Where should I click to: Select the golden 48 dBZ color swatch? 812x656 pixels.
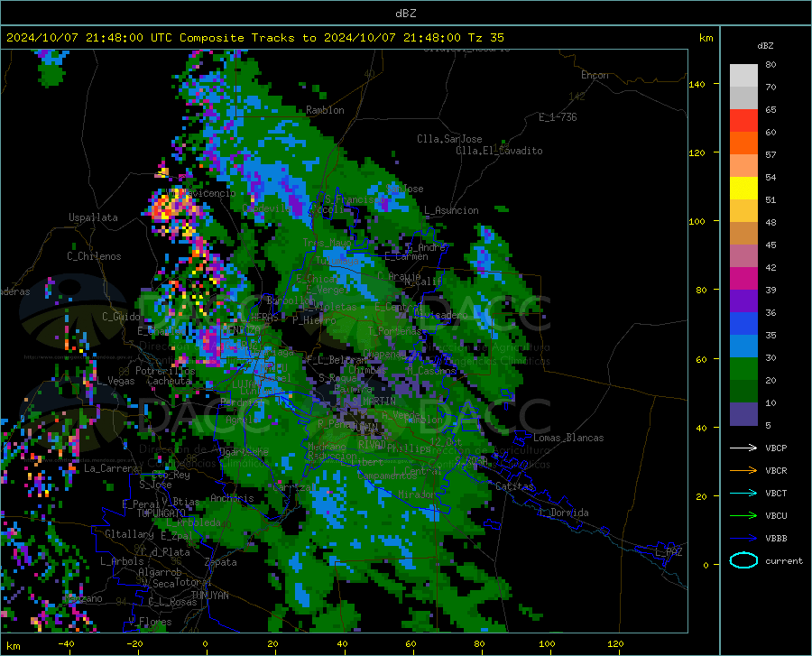point(743,211)
